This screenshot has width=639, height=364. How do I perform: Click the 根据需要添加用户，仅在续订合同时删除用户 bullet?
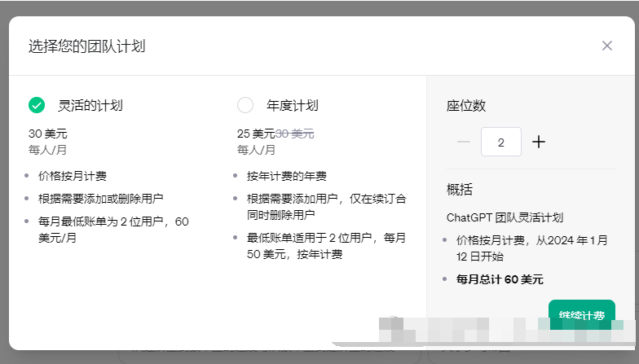[x=326, y=207]
